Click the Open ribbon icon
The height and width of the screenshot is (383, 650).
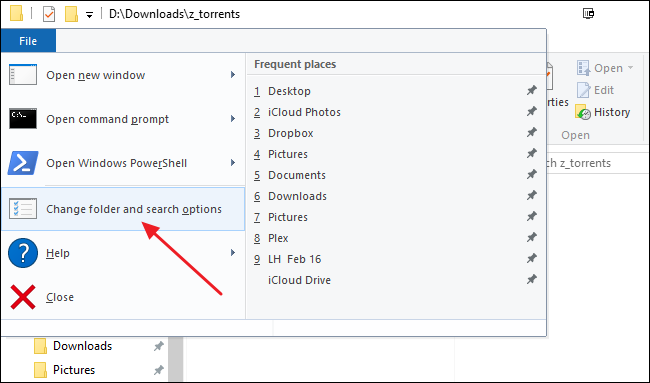[x=583, y=68]
